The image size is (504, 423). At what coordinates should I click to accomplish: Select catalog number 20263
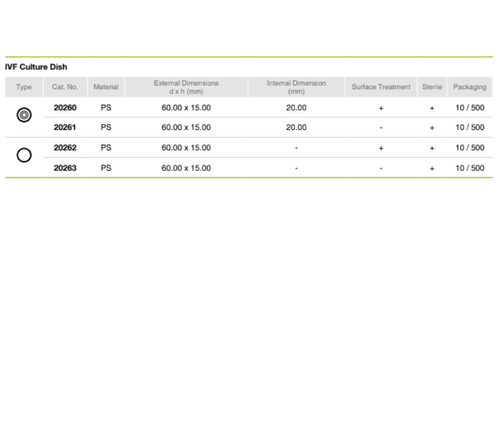point(65,168)
